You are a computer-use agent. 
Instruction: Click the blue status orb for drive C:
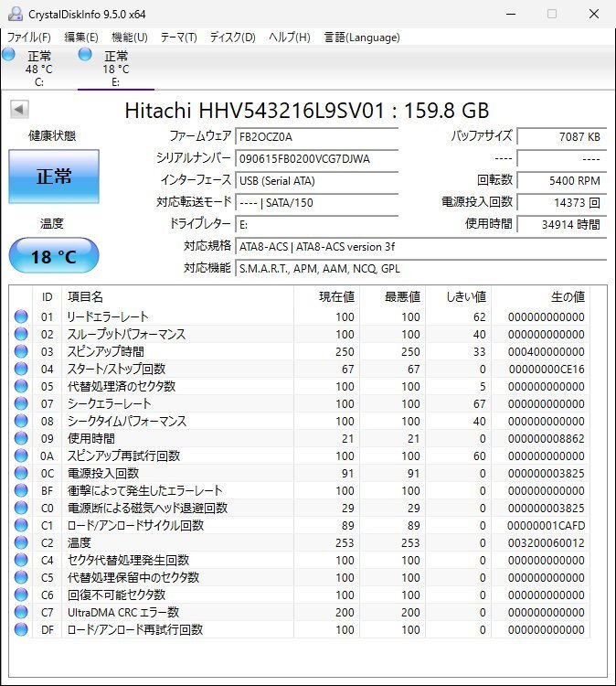(x=8, y=55)
